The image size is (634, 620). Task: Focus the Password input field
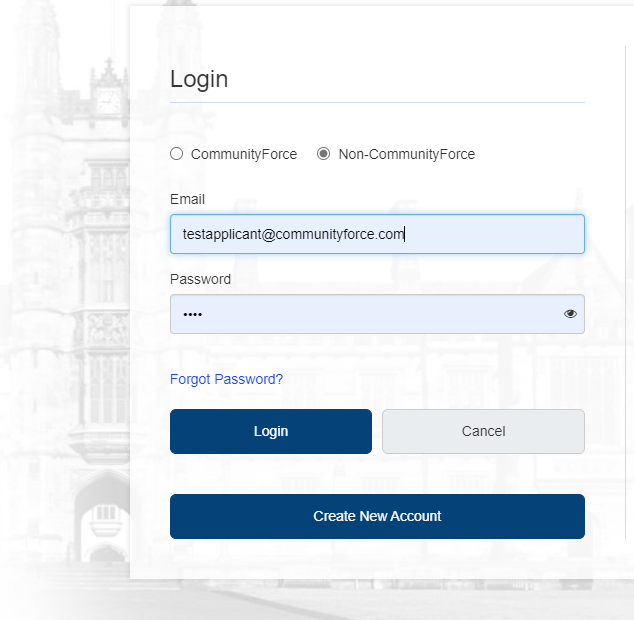tap(377, 314)
